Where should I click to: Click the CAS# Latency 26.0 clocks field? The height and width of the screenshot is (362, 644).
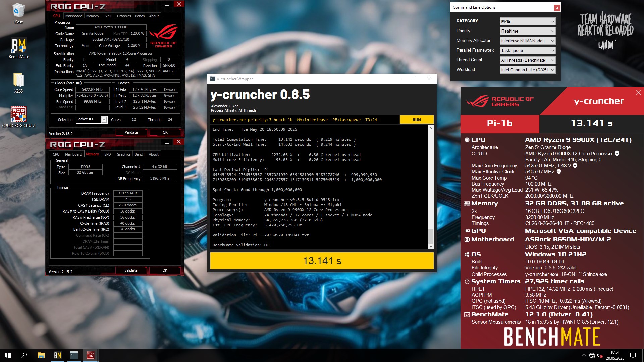(x=128, y=205)
